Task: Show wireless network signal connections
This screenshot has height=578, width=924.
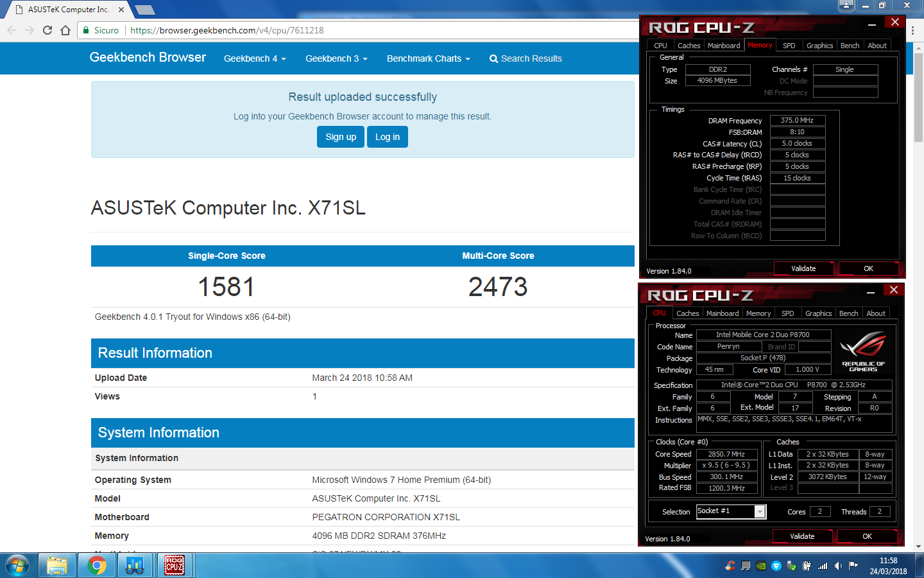Action: click(823, 566)
